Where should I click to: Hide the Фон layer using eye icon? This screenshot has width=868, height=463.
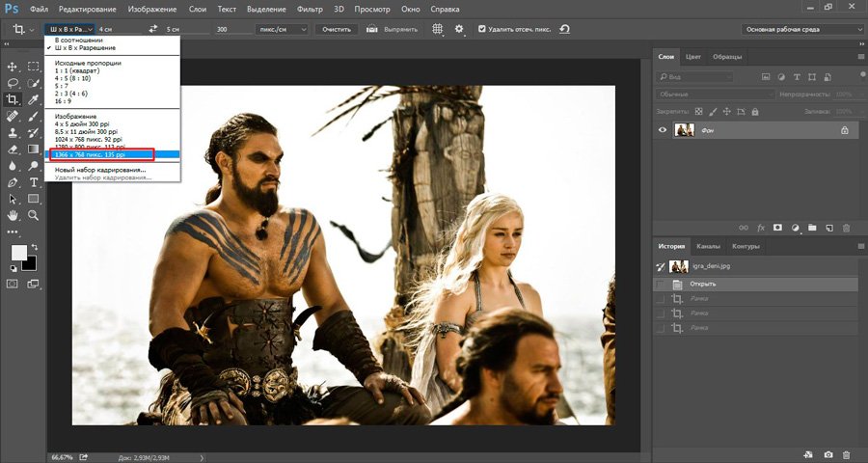662,129
